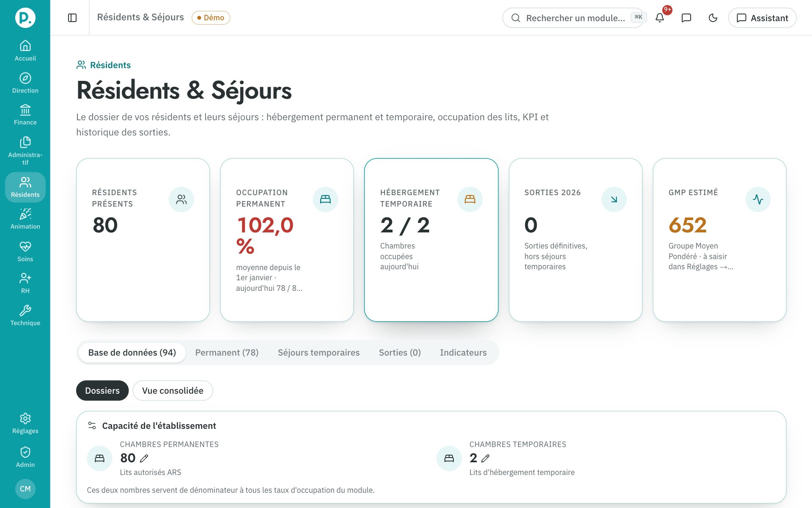Open the Accueil home section
812x508 pixels.
(25, 50)
